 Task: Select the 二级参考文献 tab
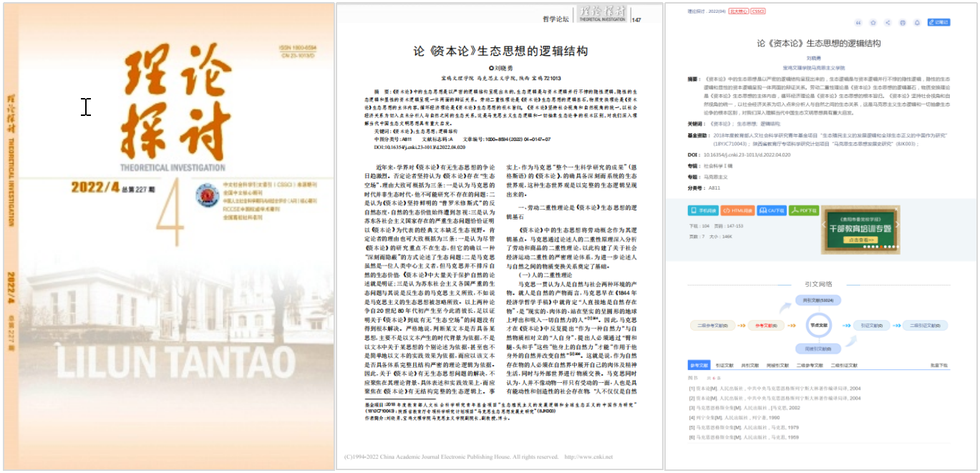click(x=810, y=365)
